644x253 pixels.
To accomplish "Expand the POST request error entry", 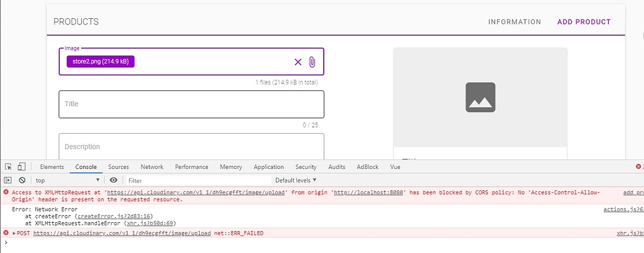I will pos(14,233).
